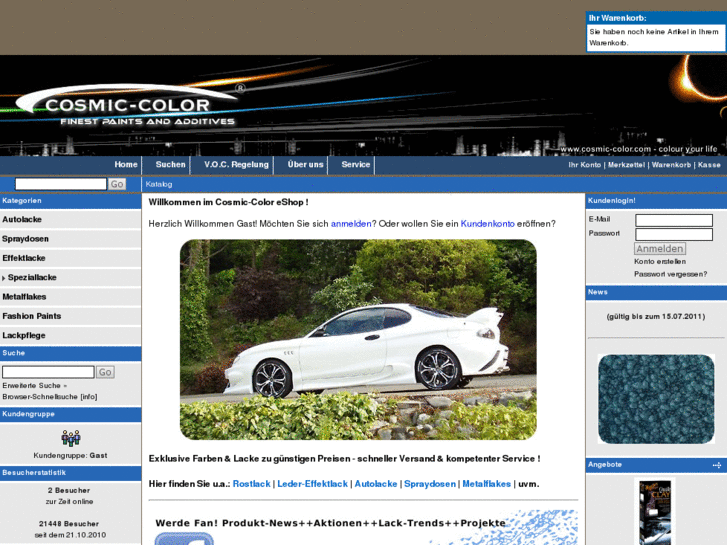This screenshot has height=545, width=727.
Task: Go to Kasse checkout link
Action: point(709,165)
